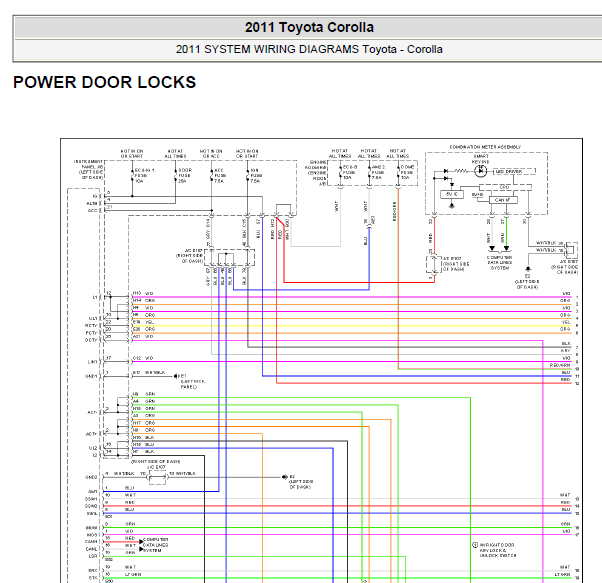Click the ground symbol under 5V IC
Viewport: 602px width, 583px height.
pos(452,206)
